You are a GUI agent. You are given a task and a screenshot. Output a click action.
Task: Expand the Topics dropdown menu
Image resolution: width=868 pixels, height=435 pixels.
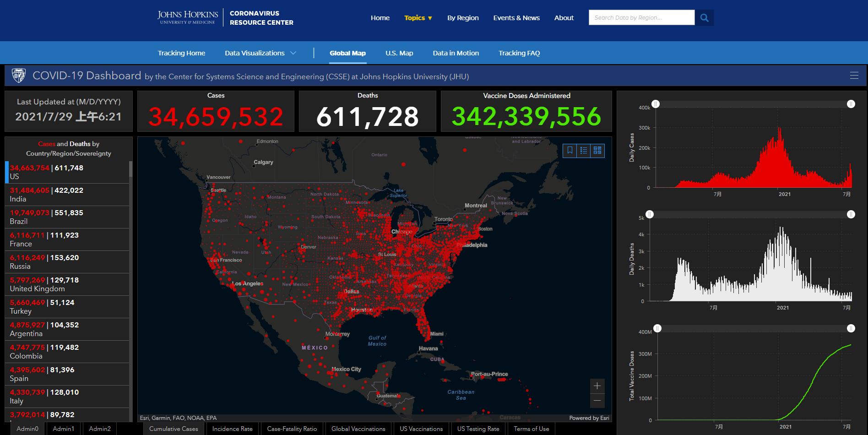(418, 18)
